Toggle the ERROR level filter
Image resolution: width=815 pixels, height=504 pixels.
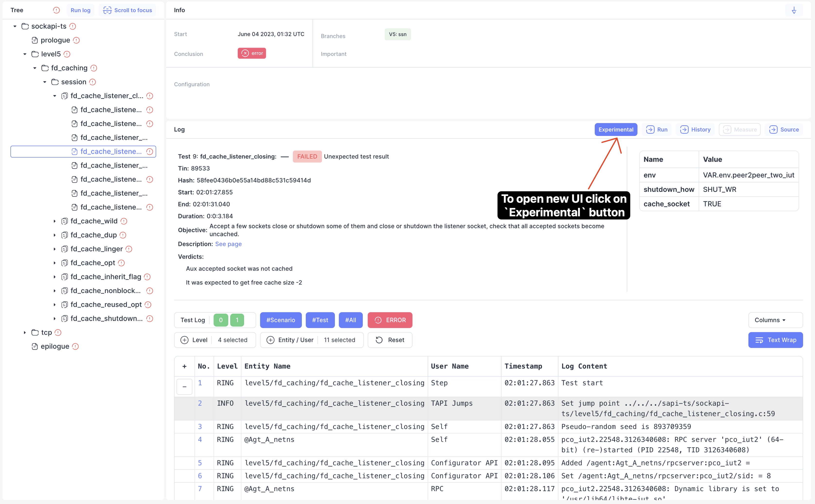(x=390, y=320)
